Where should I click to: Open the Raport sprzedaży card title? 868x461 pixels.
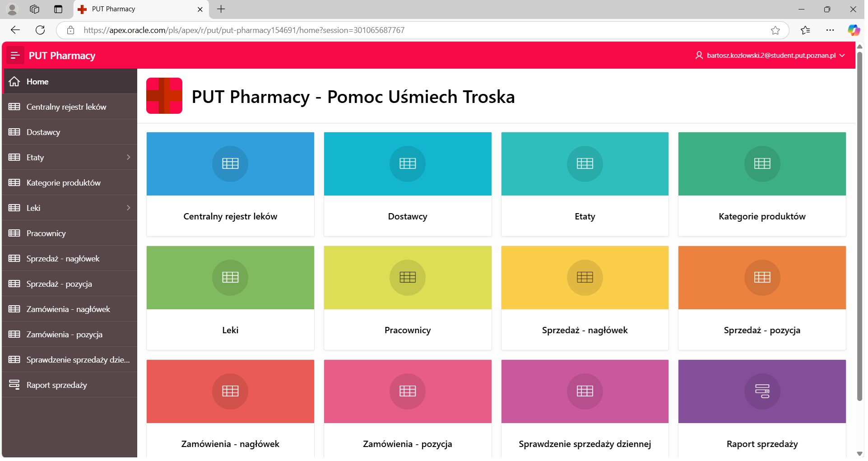(762, 444)
